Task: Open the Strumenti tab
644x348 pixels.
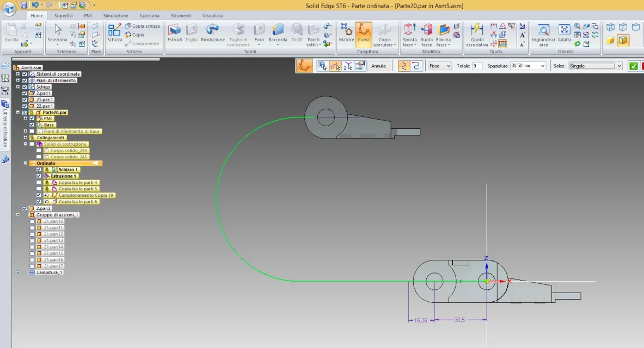Action: [181, 16]
